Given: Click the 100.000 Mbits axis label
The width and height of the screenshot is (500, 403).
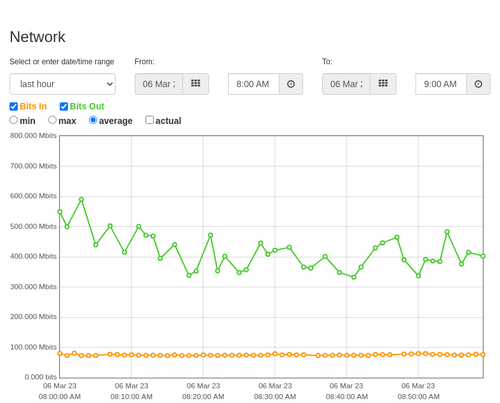Looking at the screenshot, I should coord(33,347).
